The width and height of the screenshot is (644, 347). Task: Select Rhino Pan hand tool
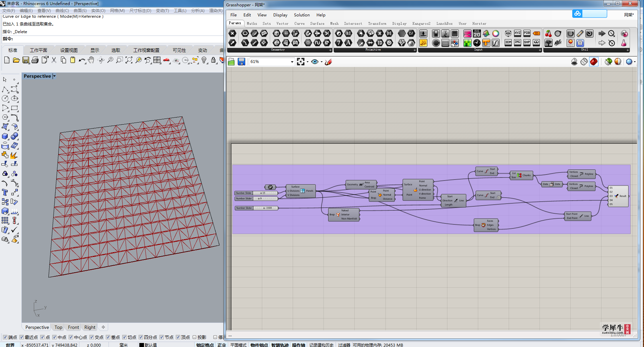(91, 60)
